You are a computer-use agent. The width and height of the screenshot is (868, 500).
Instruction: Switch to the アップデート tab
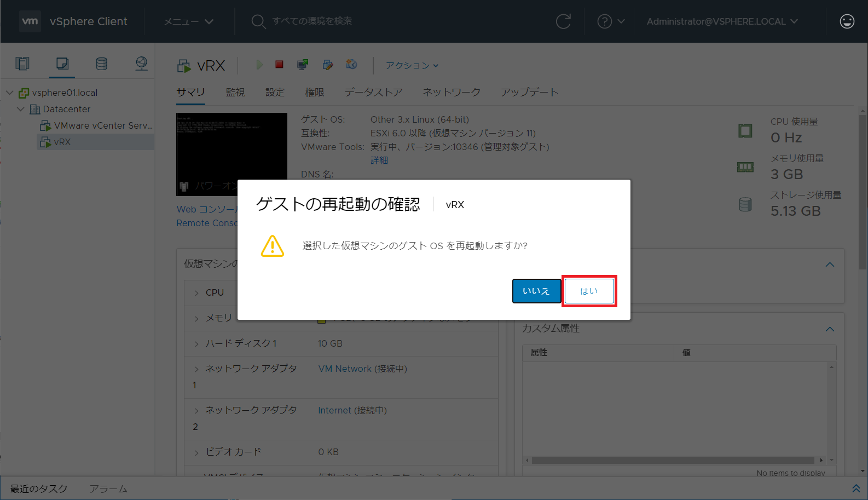(530, 92)
